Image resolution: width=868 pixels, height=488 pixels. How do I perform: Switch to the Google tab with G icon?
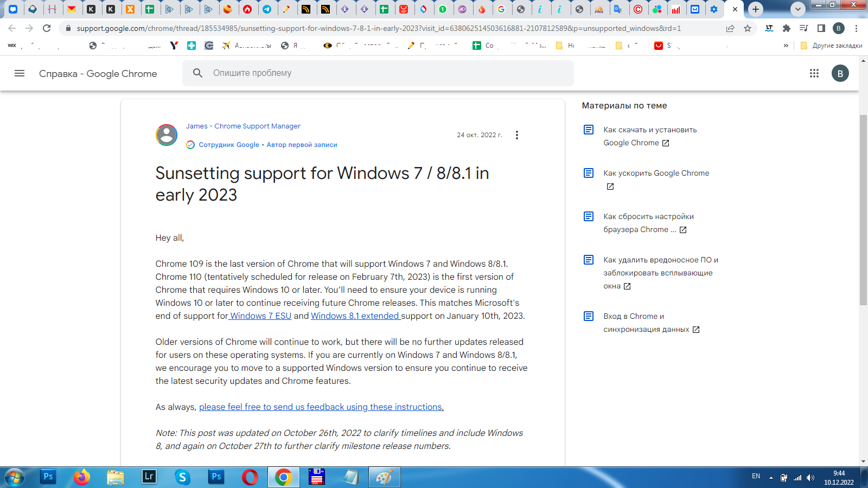[501, 9]
